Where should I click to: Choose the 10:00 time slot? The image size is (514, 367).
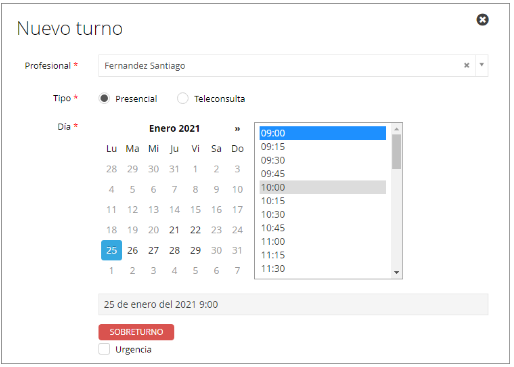(323, 187)
